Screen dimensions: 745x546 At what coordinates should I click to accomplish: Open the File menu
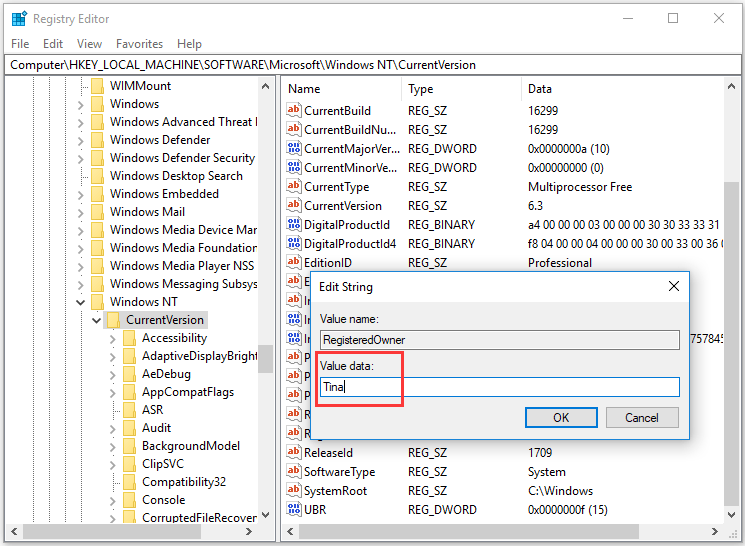click(x=20, y=44)
